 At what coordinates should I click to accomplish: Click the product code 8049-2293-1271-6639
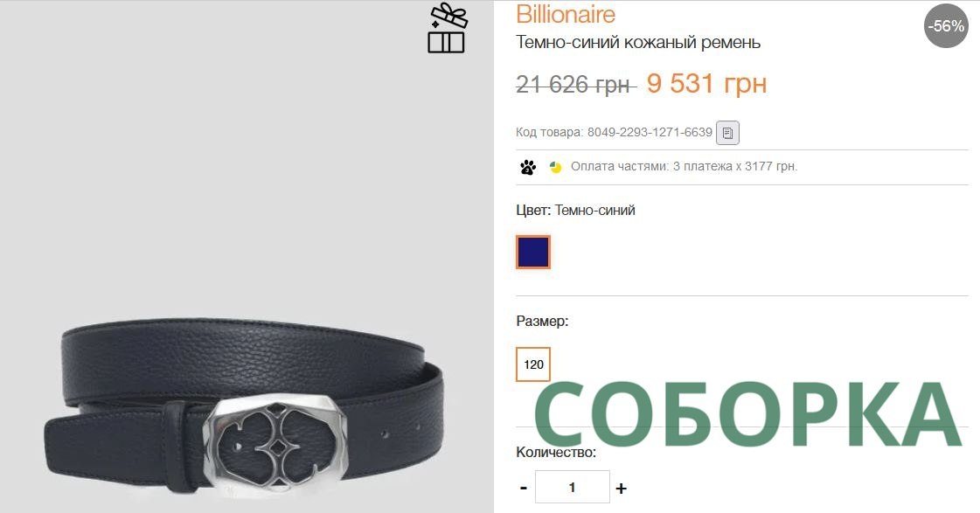tap(650, 133)
